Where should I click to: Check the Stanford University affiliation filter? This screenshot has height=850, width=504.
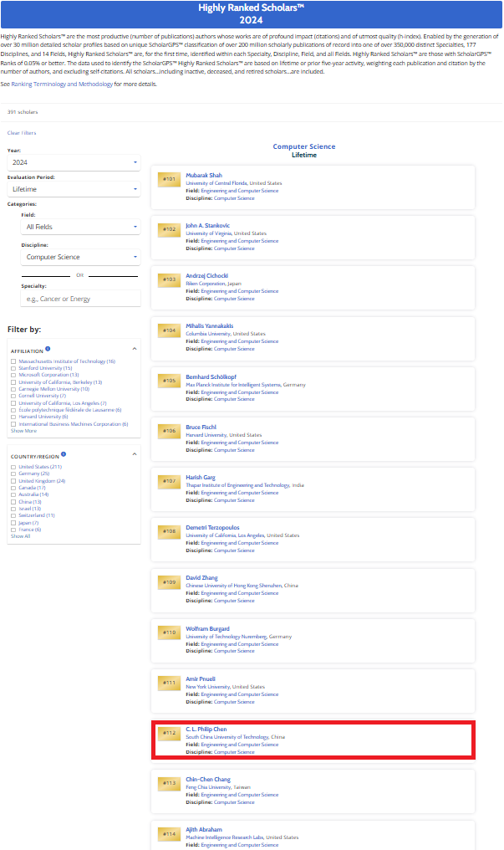13,368
